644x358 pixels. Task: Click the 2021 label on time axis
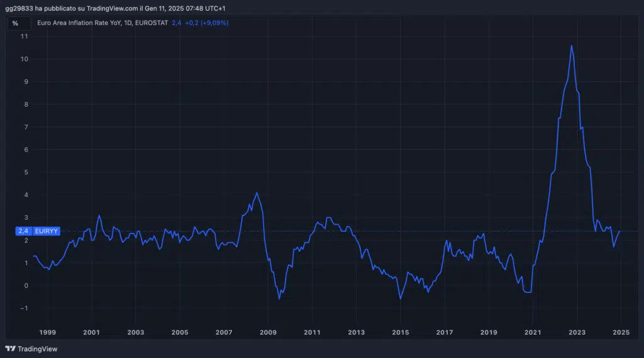click(x=533, y=332)
